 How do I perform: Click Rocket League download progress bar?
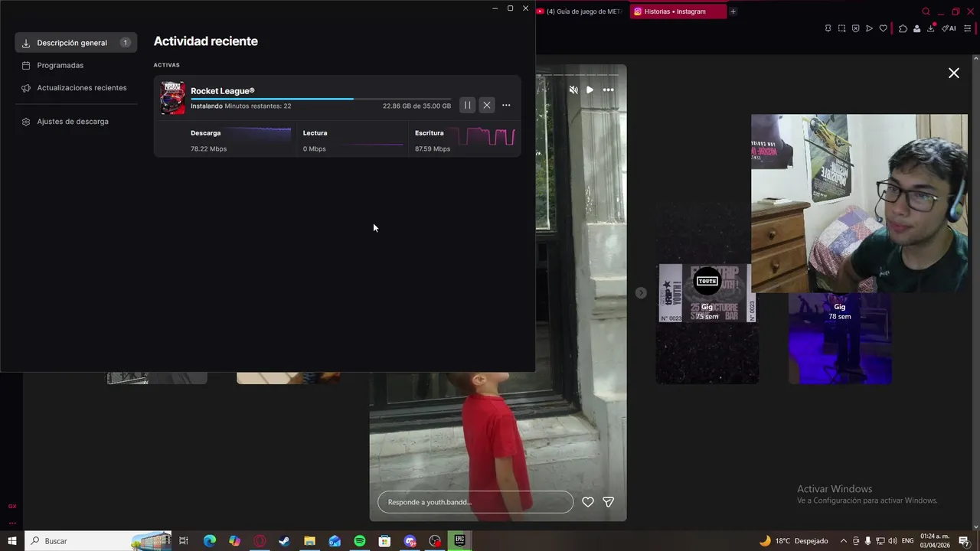pyautogui.click(x=321, y=99)
